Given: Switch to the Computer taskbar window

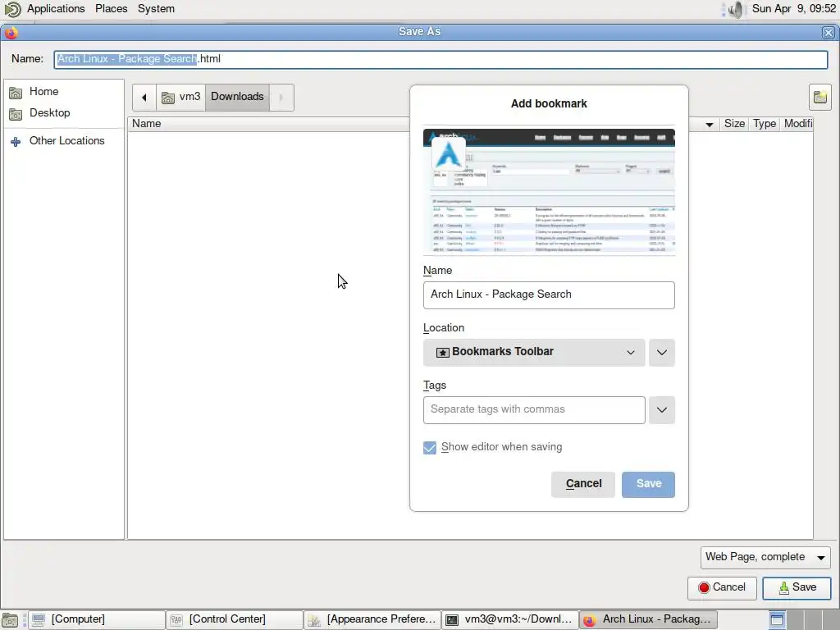Looking at the screenshot, I should pos(97,619).
